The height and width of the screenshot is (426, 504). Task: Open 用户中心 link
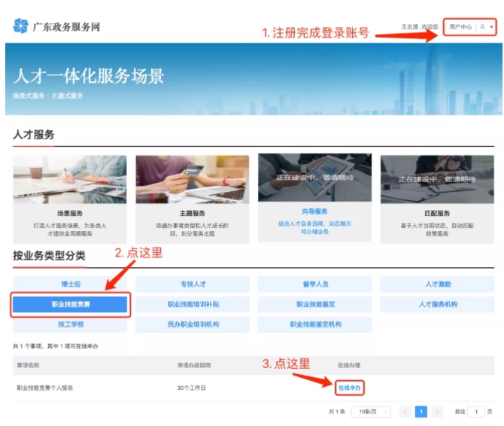(460, 27)
